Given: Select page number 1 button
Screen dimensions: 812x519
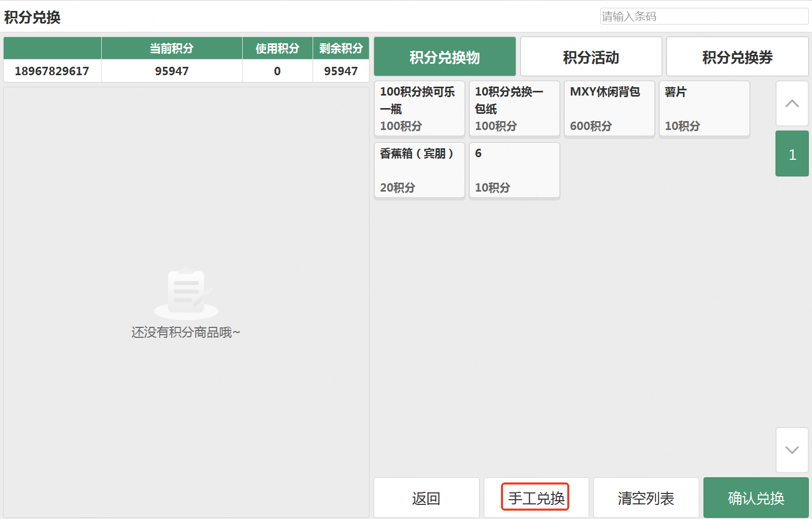Looking at the screenshot, I should [x=792, y=154].
